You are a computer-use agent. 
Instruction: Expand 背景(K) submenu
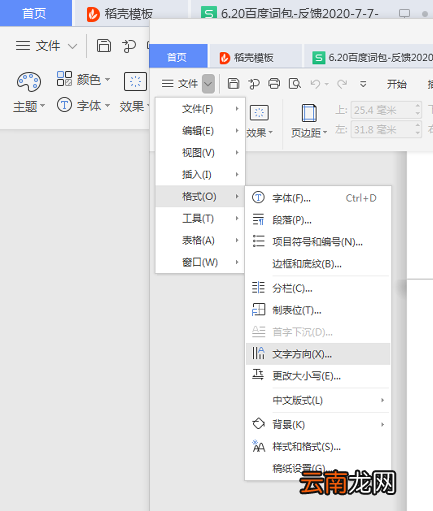(x=318, y=424)
